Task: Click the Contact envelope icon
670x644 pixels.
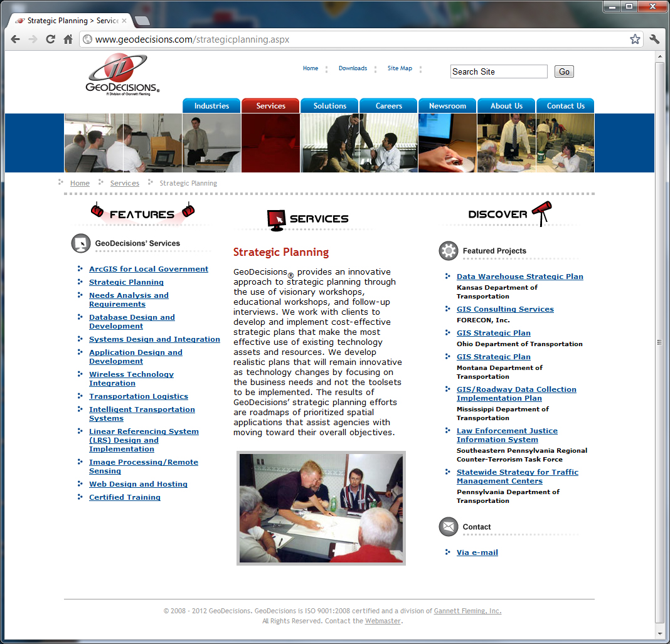Action: click(448, 527)
